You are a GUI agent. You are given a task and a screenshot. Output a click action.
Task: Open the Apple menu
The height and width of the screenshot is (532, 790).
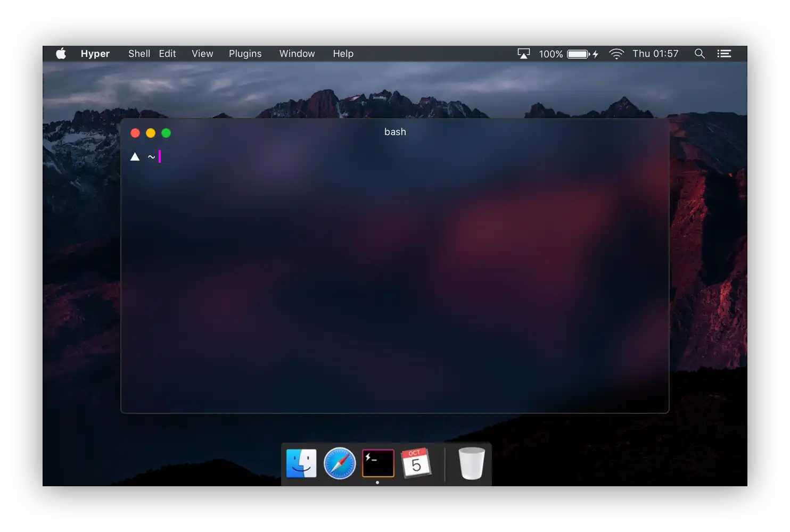[x=61, y=53]
